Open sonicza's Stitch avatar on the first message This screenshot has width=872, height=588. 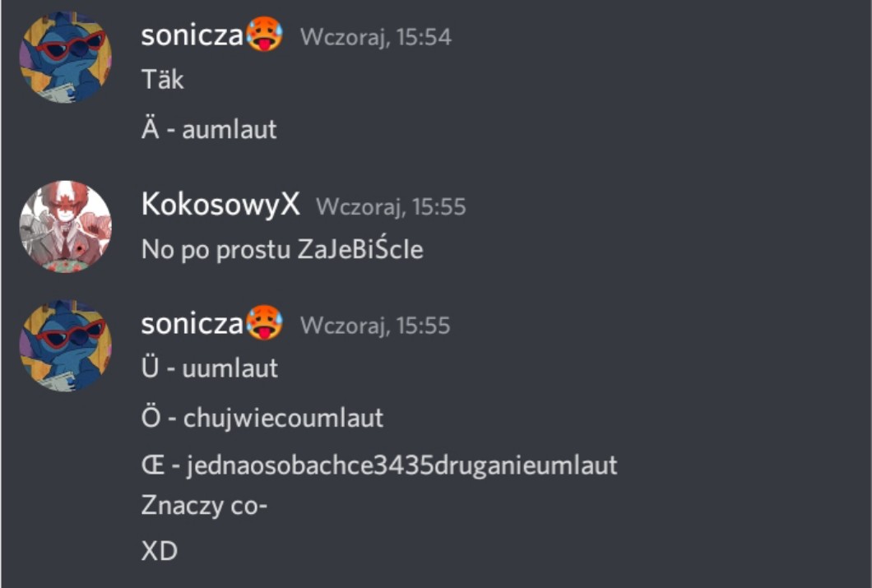point(66,58)
